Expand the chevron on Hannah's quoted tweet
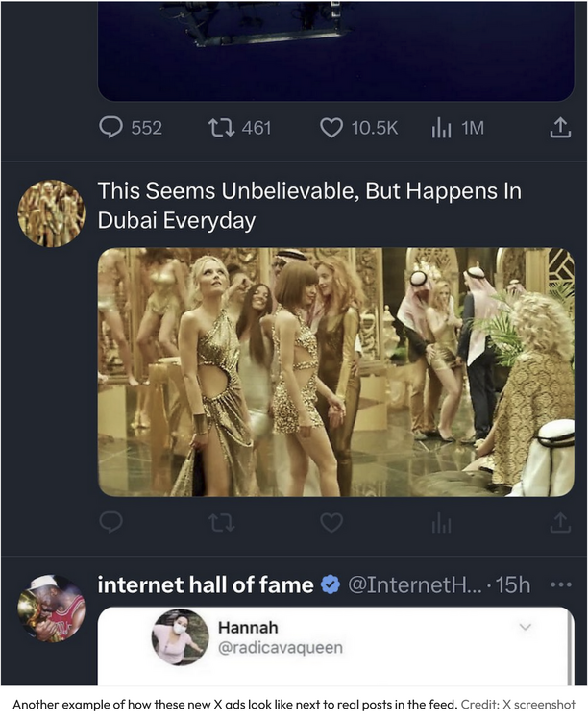 tap(525, 627)
